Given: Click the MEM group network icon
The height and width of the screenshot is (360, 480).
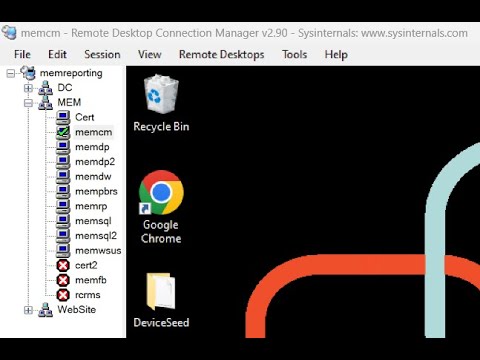Looking at the screenshot, I should tap(46, 103).
